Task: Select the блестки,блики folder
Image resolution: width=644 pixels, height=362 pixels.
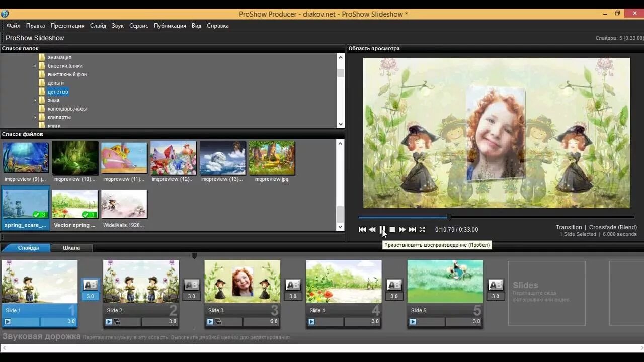Action: coord(65,66)
